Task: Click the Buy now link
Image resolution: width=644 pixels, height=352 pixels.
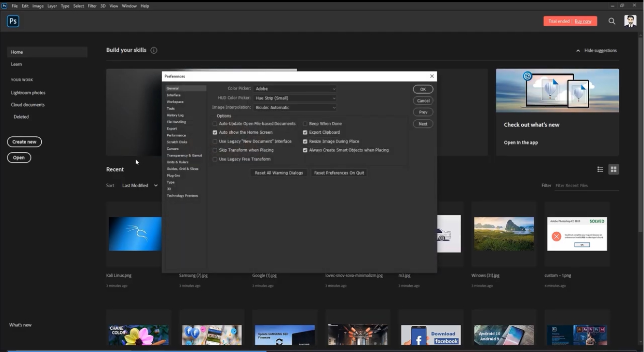Action: coord(583,21)
